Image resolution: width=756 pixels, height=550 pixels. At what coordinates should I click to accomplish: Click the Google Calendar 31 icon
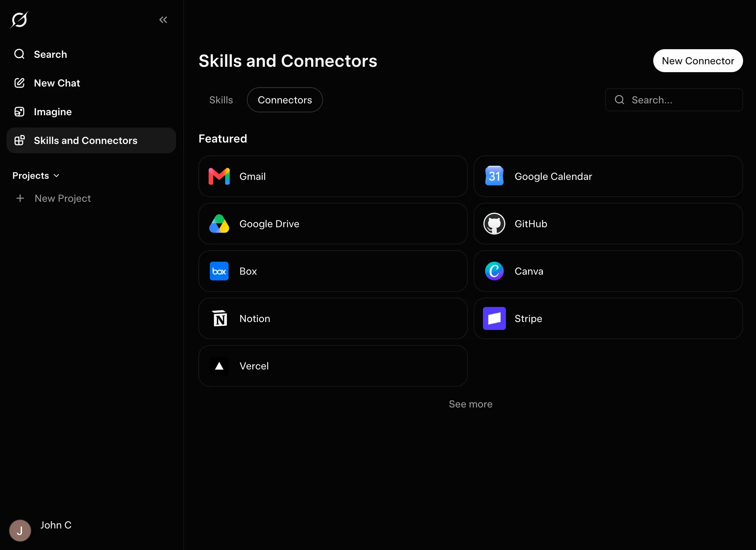(x=494, y=176)
